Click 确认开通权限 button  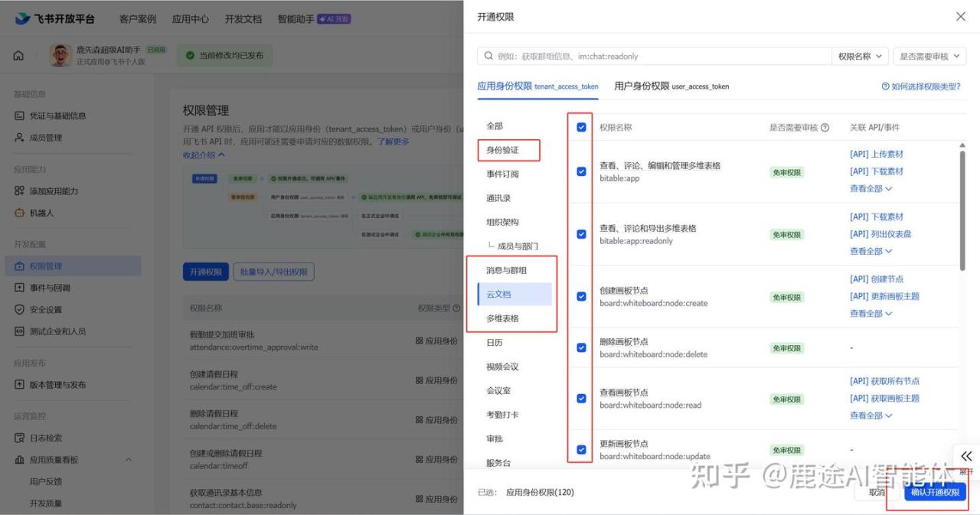coord(935,492)
